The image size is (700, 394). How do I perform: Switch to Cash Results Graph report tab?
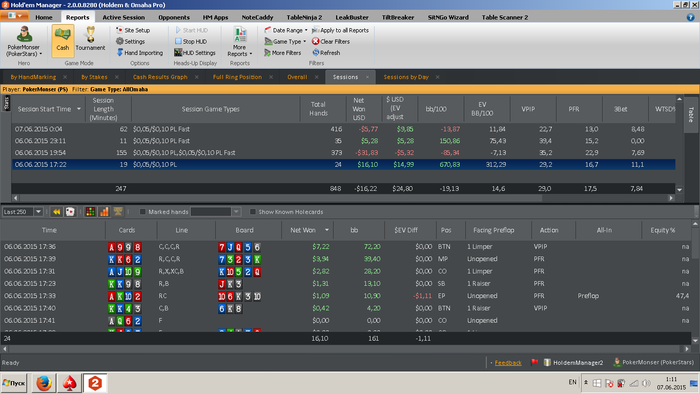tap(160, 77)
